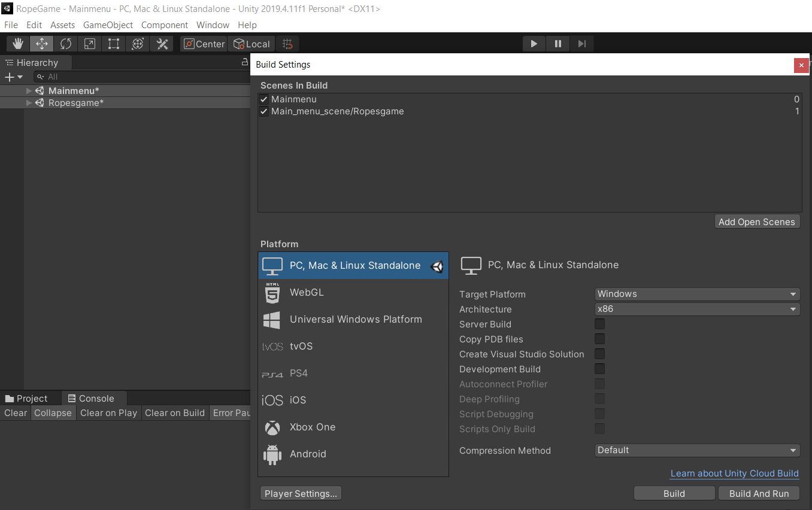Select Main_menu_scene/Ropesgame entry in Scenes In Build
This screenshot has height=510, width=812.
(530, 111)
